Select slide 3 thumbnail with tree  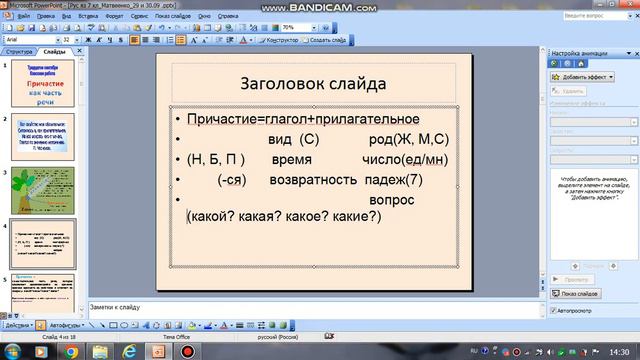(43, 190)
